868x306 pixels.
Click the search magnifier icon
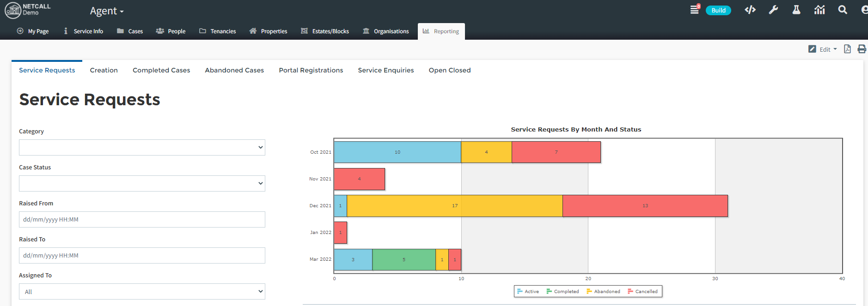843,10
